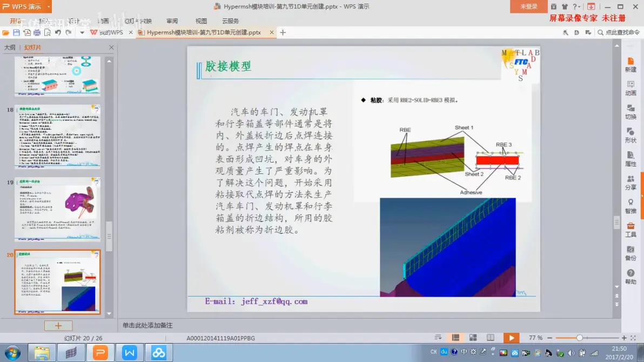
Task: Click the red download window icon in title bar
Action: point(591,6)
